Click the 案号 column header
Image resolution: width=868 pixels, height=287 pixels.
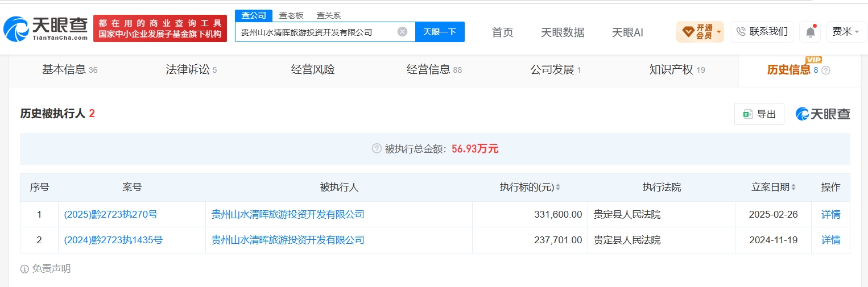pos(132,188)
